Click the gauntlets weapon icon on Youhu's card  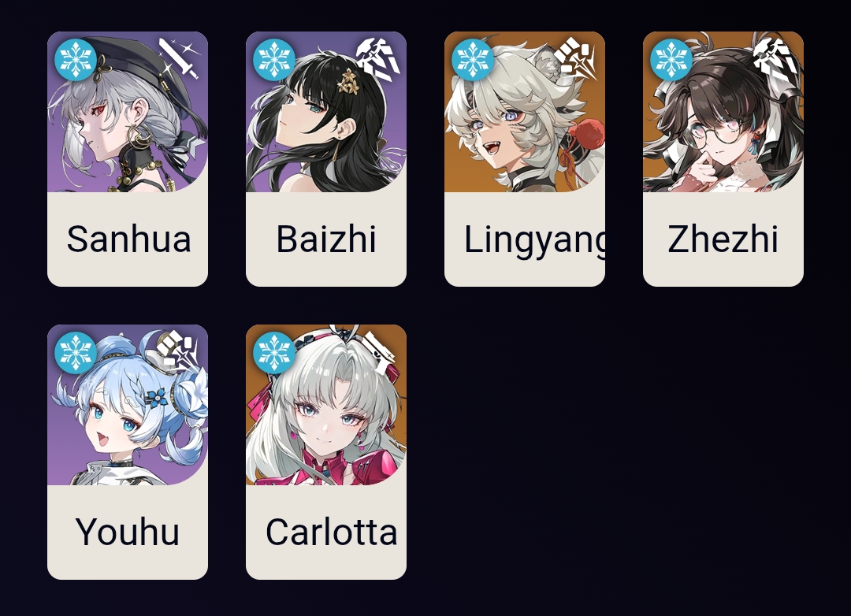[179, 351]
